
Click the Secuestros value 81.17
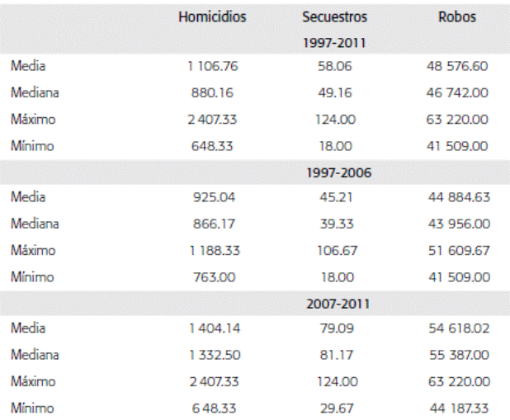click(335, 356)
